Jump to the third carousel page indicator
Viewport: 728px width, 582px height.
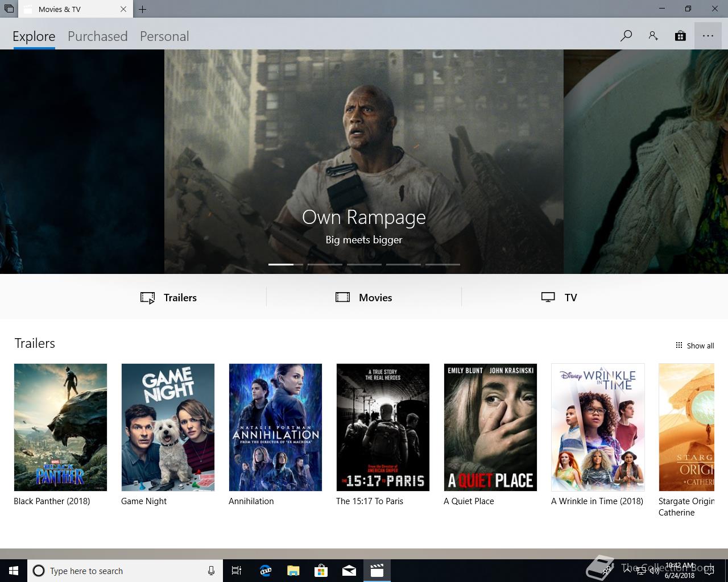coord(364,264)
